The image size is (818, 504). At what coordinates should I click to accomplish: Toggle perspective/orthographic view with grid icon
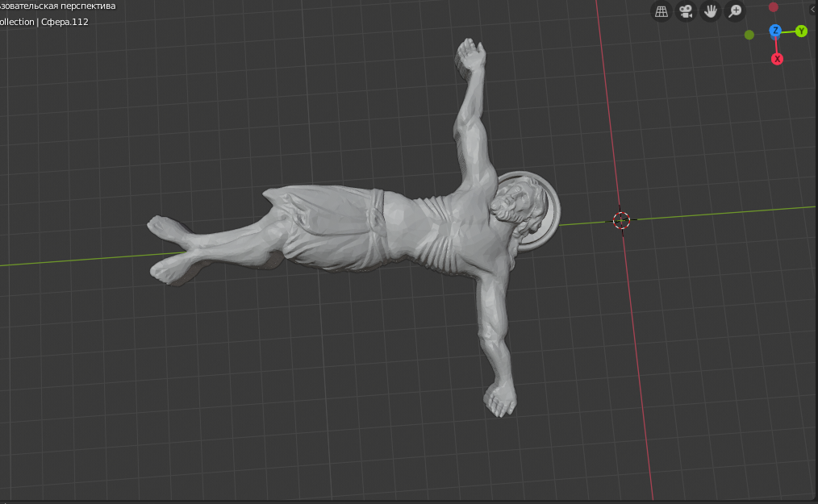click(x=661, y=11)
